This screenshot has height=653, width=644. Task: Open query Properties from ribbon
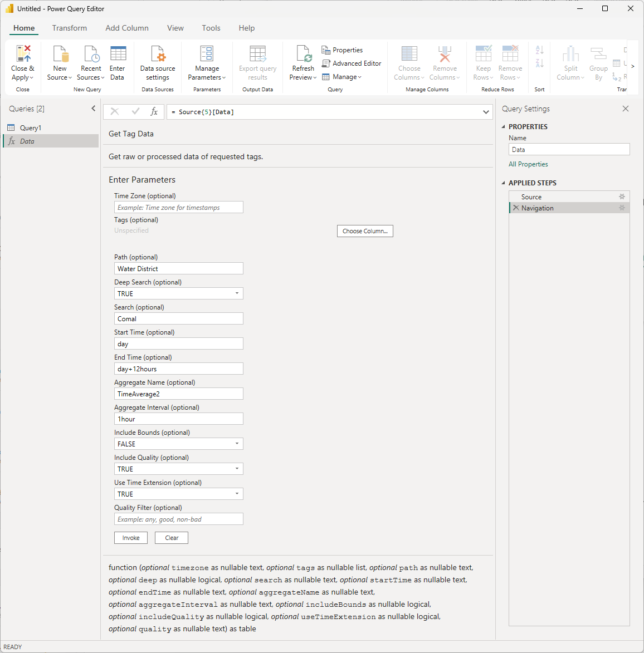tap(342, 50)
